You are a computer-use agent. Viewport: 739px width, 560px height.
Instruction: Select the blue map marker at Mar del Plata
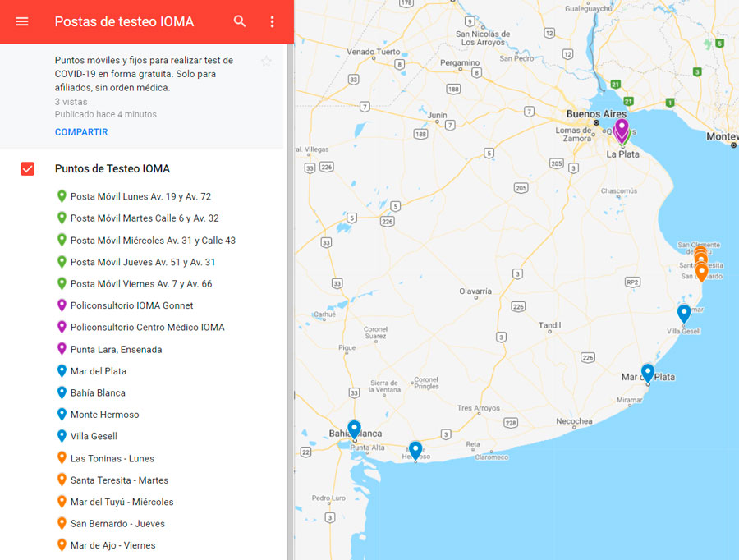click(648, 373)
